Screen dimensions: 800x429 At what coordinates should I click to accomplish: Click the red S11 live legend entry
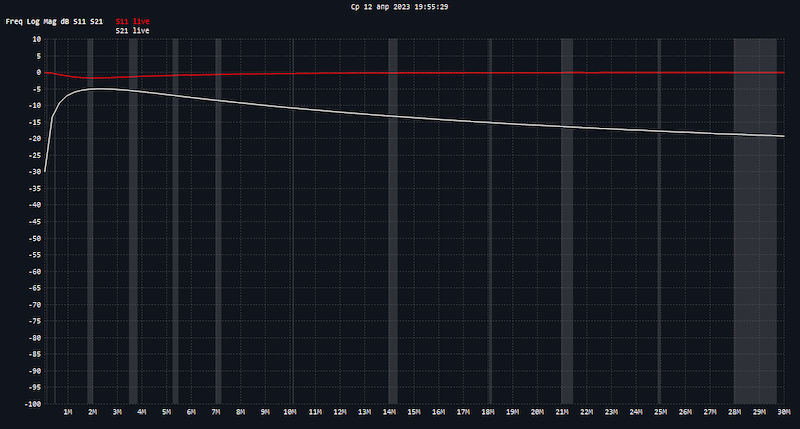coord(132,20)
